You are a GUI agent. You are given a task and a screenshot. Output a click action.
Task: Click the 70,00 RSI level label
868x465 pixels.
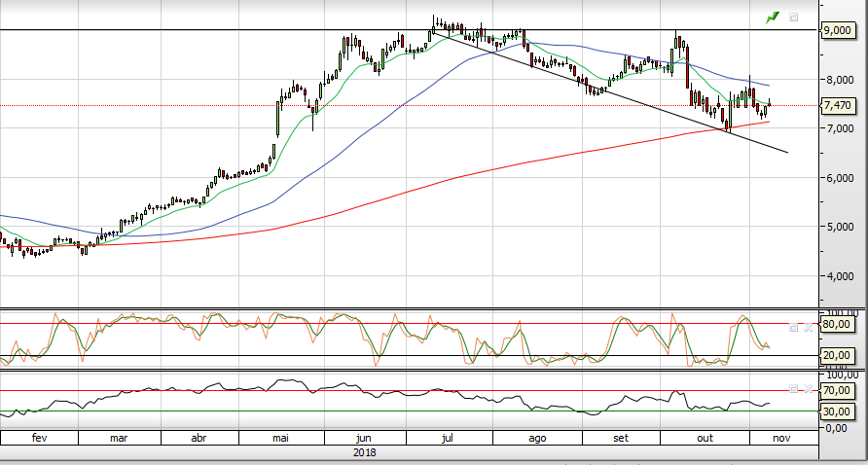coord(840,391)
